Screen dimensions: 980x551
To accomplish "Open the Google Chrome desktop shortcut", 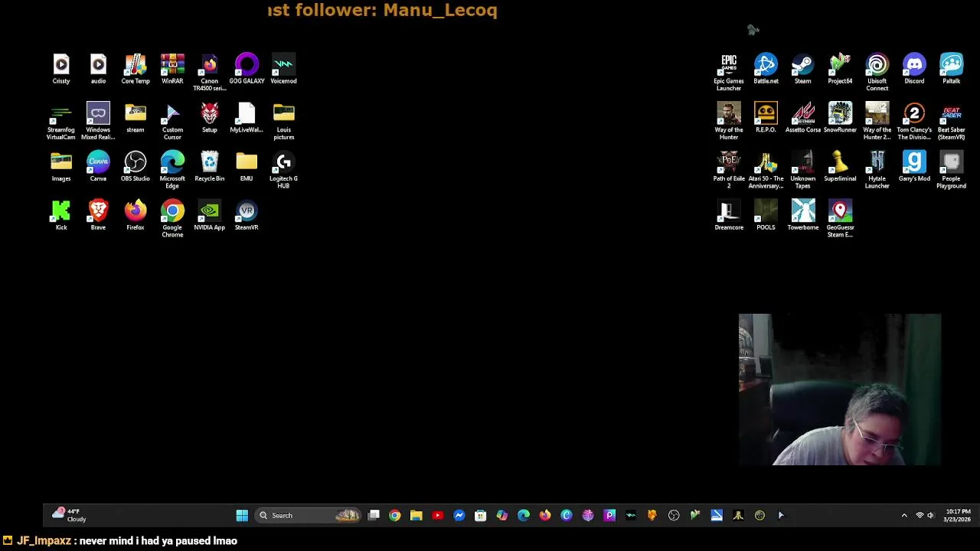I will [172, 219].
